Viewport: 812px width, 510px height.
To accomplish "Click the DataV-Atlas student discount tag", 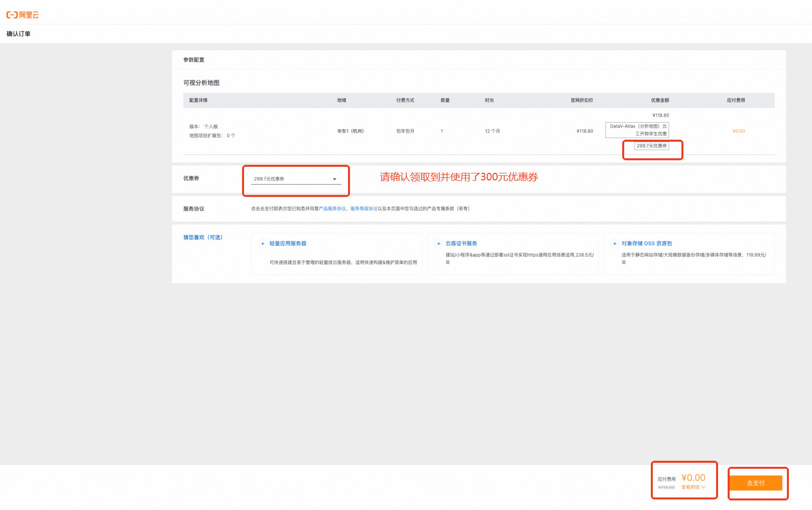I will [637, 130].
